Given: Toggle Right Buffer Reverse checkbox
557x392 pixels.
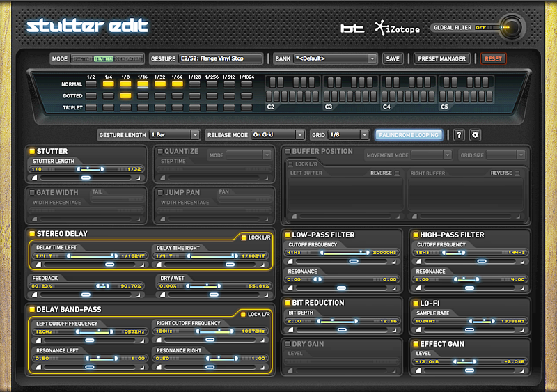Looking at the screenshot, I should point(517,173).
